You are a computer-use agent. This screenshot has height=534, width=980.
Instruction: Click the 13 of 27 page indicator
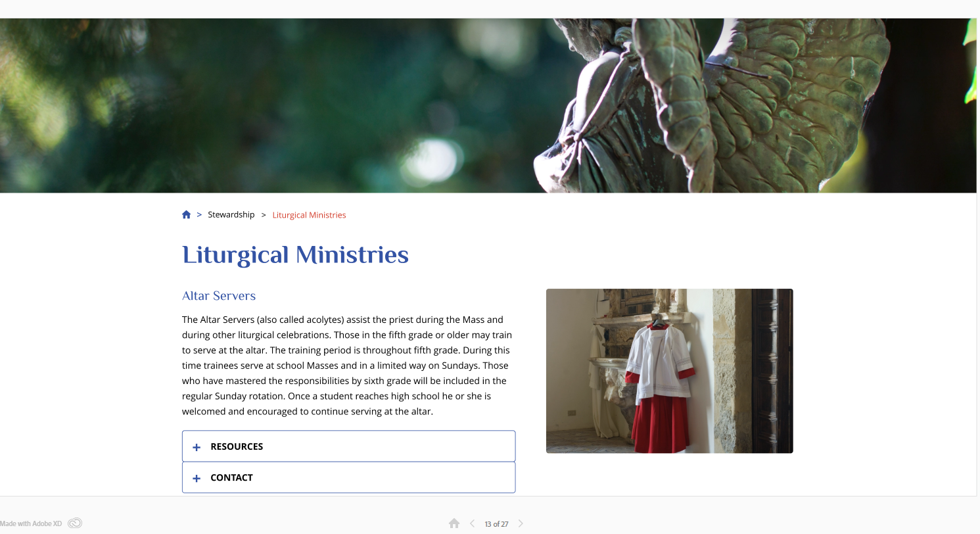(x=496, y=524)
